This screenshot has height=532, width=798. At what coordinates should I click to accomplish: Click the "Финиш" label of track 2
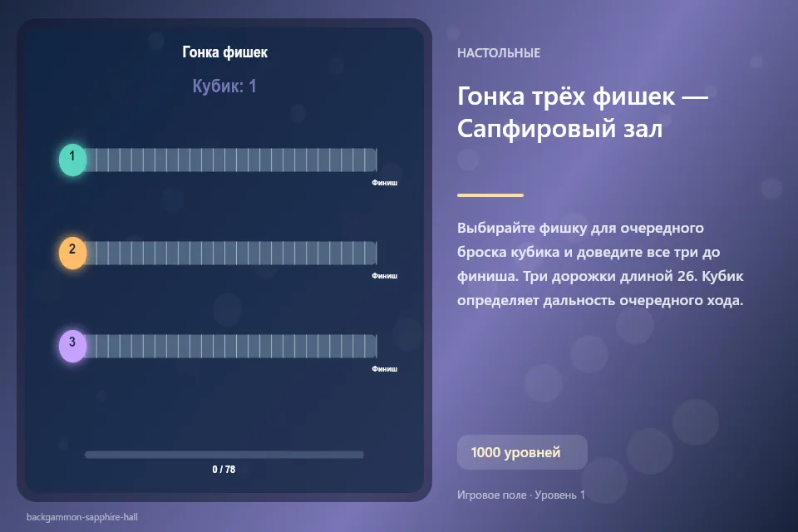[384, 276]
